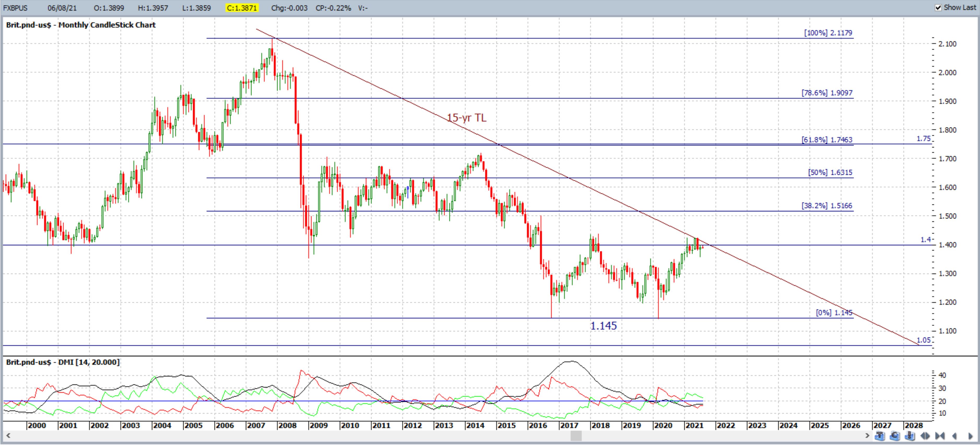Click the 2021 year label on time axis

tap(694, 426)
